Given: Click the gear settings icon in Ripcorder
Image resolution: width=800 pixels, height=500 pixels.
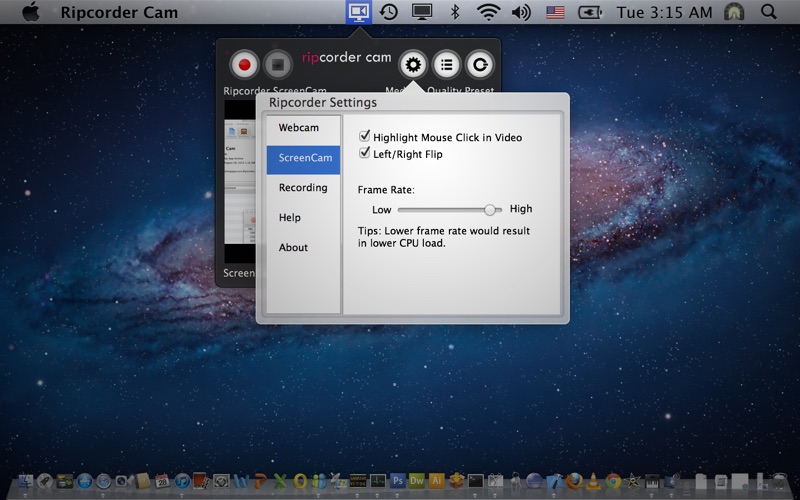Looking at the screenshot, I should [x=413, y=66].
